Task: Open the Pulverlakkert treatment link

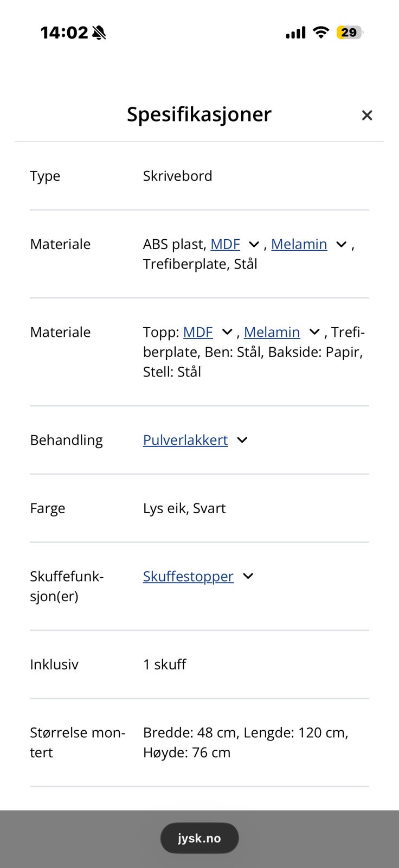Action: [185, 440]
